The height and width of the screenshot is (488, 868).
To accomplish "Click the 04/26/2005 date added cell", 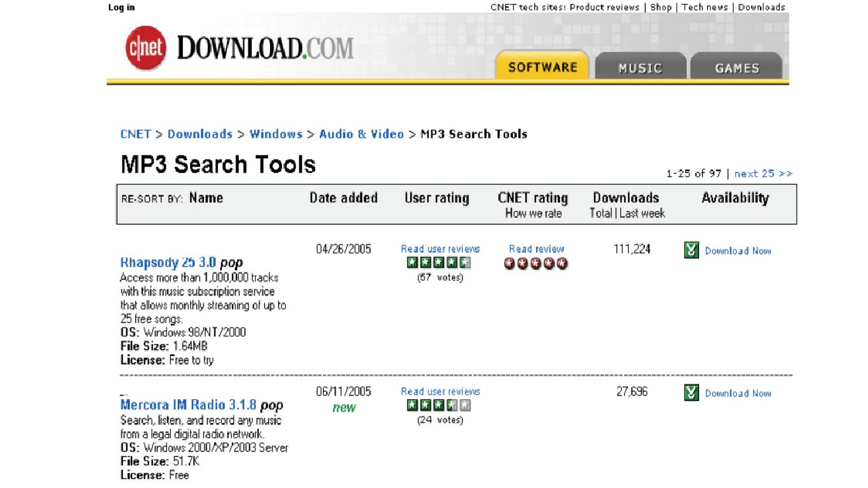I will click(344, 249).
